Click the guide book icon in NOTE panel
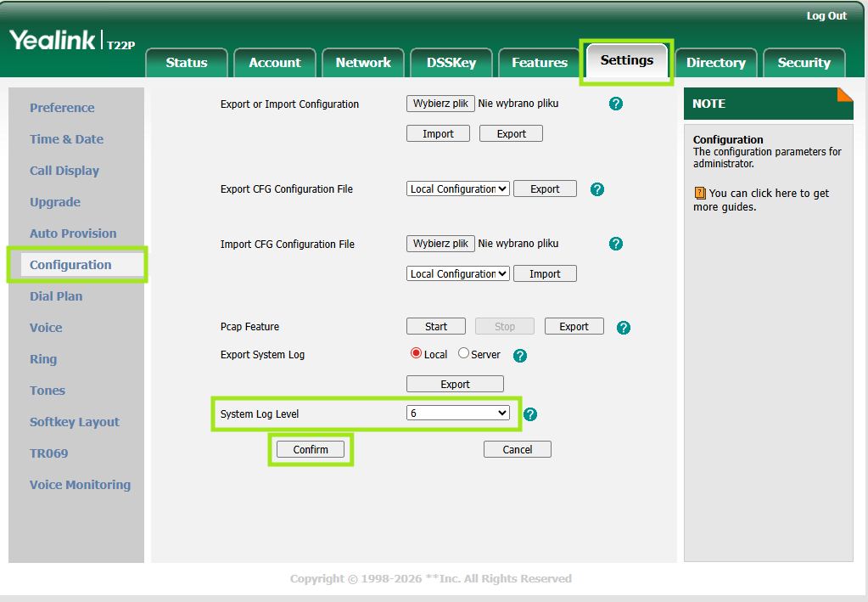 point(700,194)
